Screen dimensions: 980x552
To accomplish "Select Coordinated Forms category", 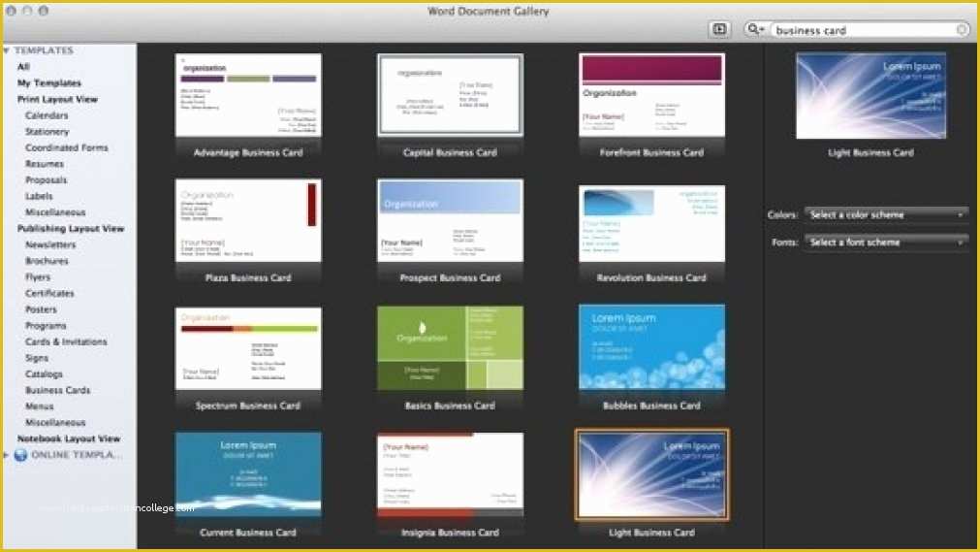I will click(x=66, y=147).
